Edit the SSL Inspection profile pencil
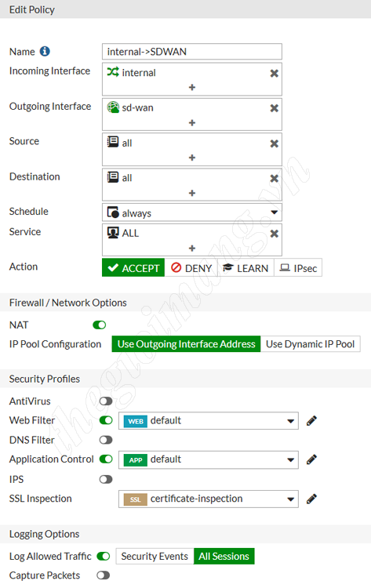This screenshot has height=588, width=371. pyautogui.click(x=311, y=499)
